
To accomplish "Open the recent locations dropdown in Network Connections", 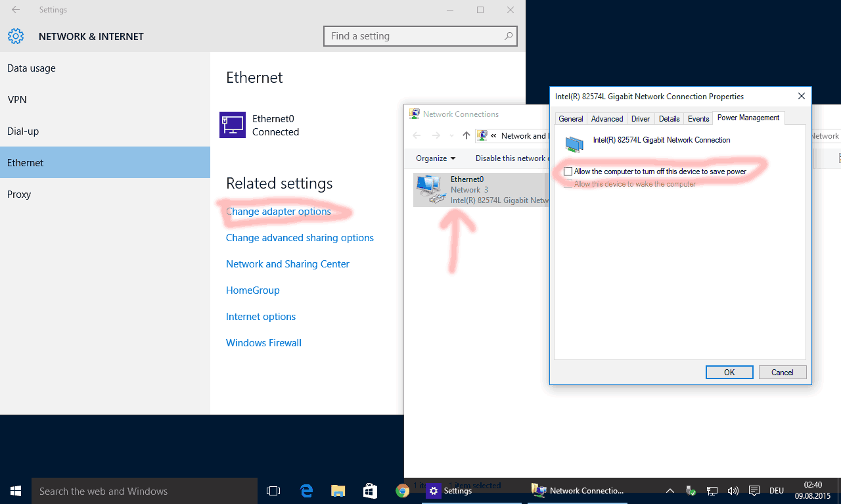I will point(451,135).
